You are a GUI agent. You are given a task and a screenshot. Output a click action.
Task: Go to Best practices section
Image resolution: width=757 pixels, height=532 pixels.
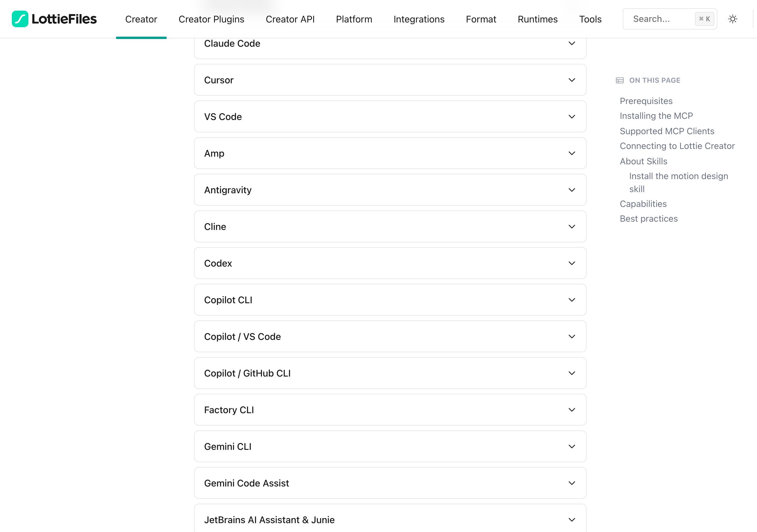click(649, 218)
